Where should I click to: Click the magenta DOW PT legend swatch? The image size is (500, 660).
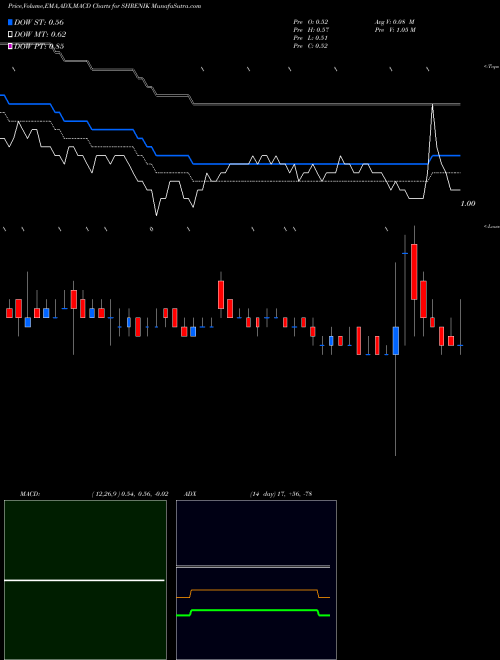point(10,46)
